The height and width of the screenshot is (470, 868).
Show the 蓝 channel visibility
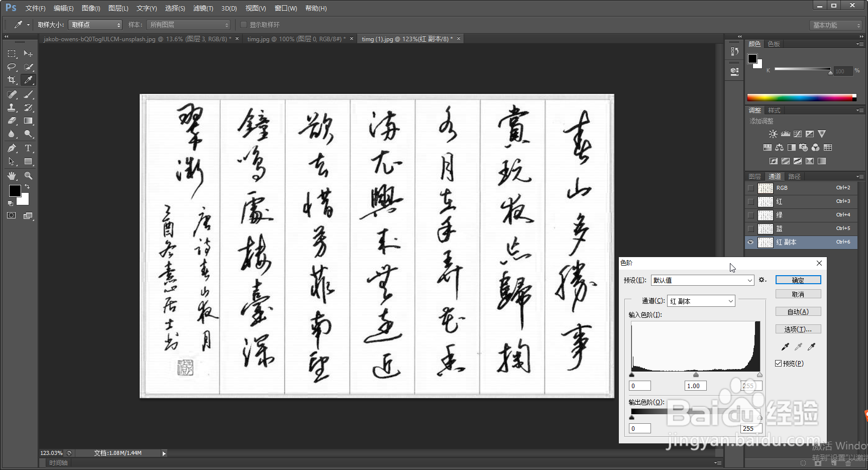click(750, 228)
